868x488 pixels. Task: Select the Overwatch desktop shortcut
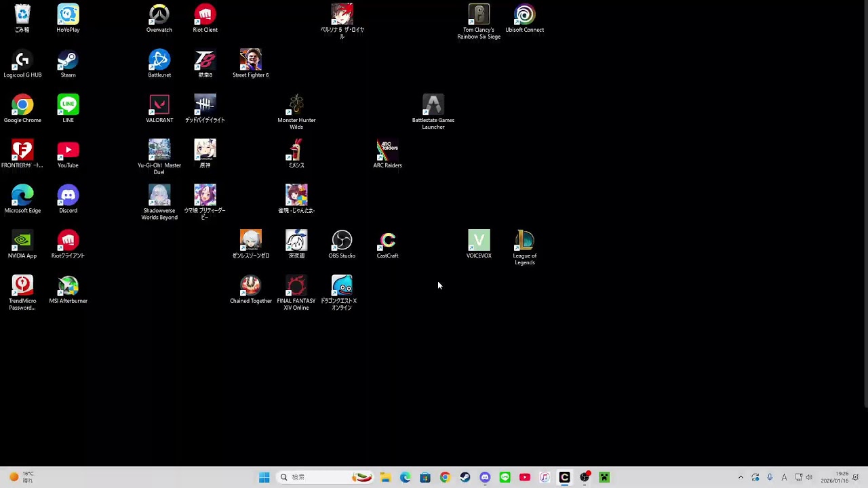[159, 18]
